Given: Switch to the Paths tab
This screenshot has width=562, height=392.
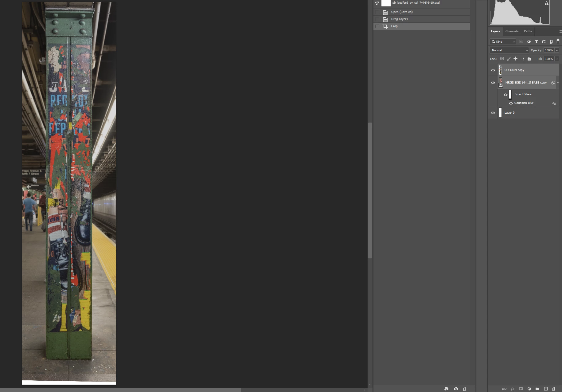Looking at the screenshot, I should 528,31.
